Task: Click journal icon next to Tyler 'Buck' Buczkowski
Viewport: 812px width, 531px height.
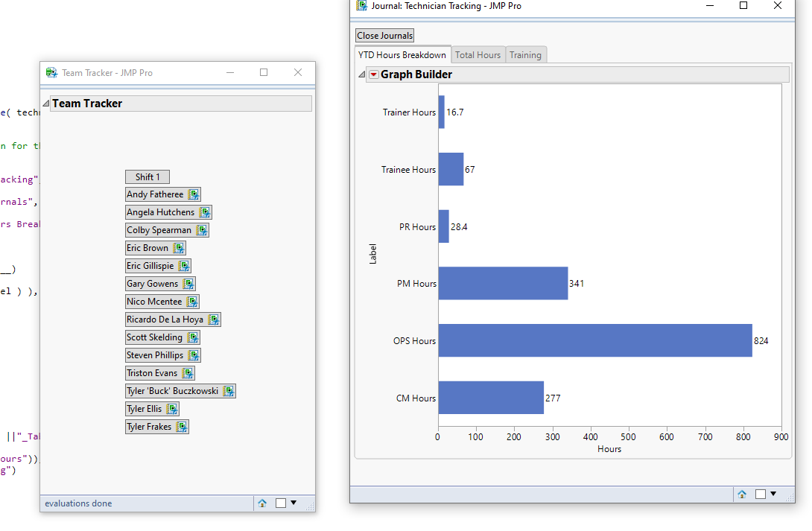Action: point(229,391)
